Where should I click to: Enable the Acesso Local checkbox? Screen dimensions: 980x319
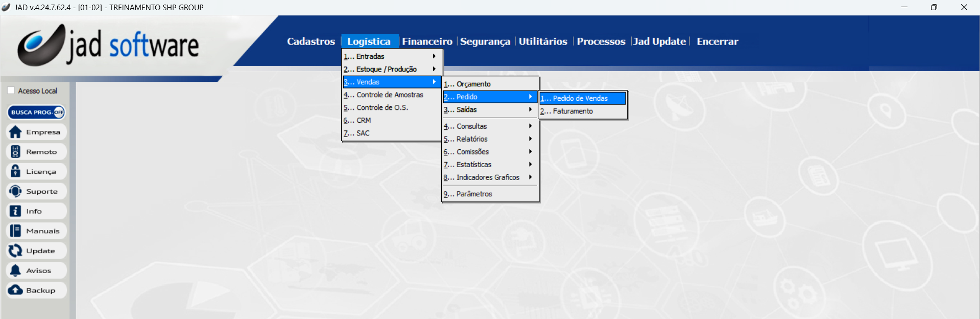(x=11, y=90)
